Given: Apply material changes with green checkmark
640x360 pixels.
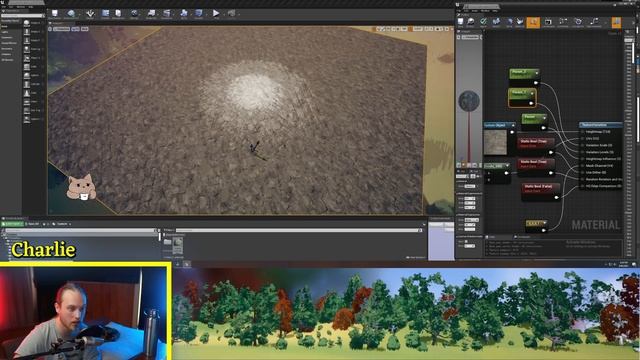Looking at the screenshot, I should pos(484,22).
